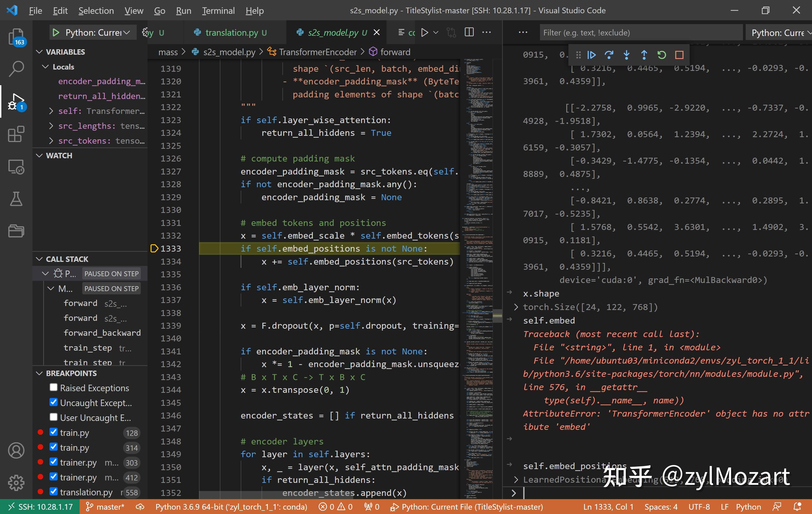Viewport: 812px width, 514px height.
Task: Open the debug configuration dropdown
Action: [x=97, y=33]
